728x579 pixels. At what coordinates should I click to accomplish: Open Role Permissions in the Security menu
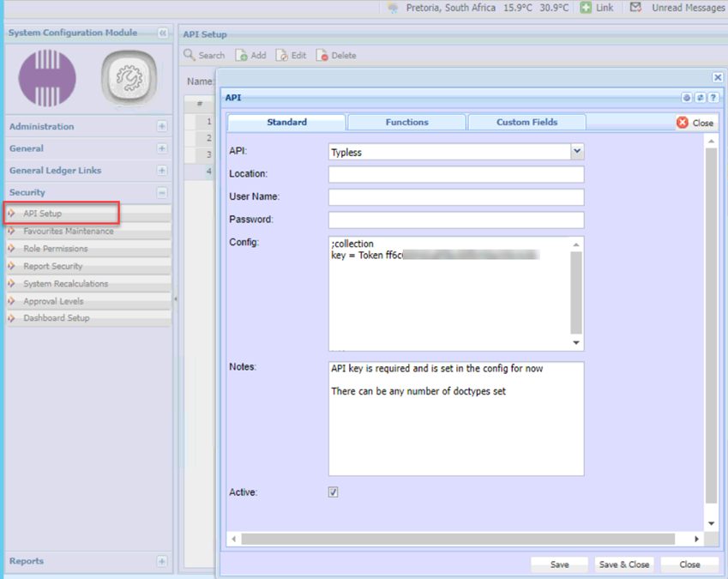[x=56, y=249]
